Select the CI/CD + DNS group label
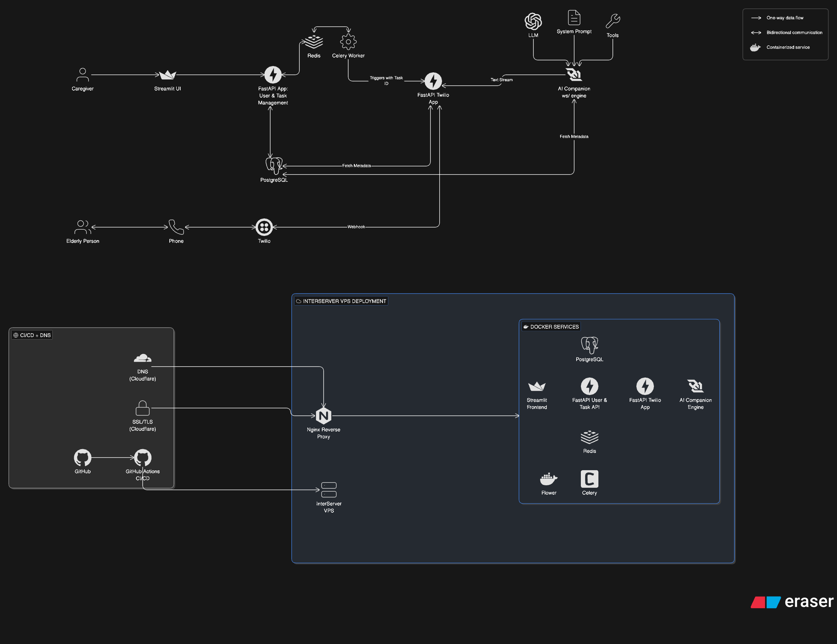 tap(32, 335)
